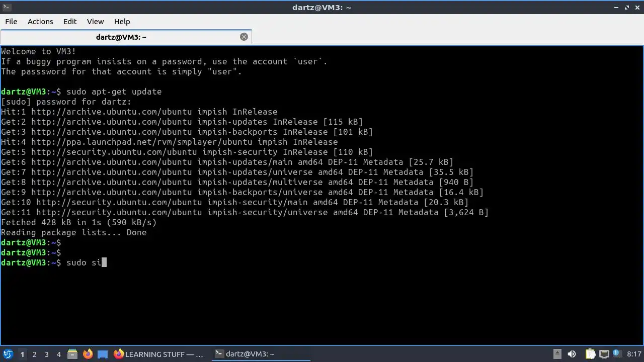Close the dartz@VM3 terminal tab
The width and height of the screenshot is (644, 362).
tap(244, 37)
